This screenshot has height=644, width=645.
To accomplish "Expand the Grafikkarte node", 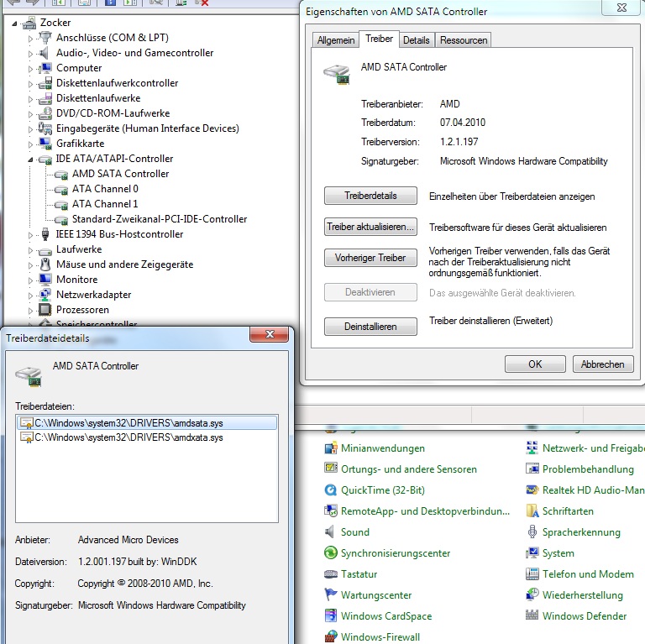I will (x=30, y=144).
